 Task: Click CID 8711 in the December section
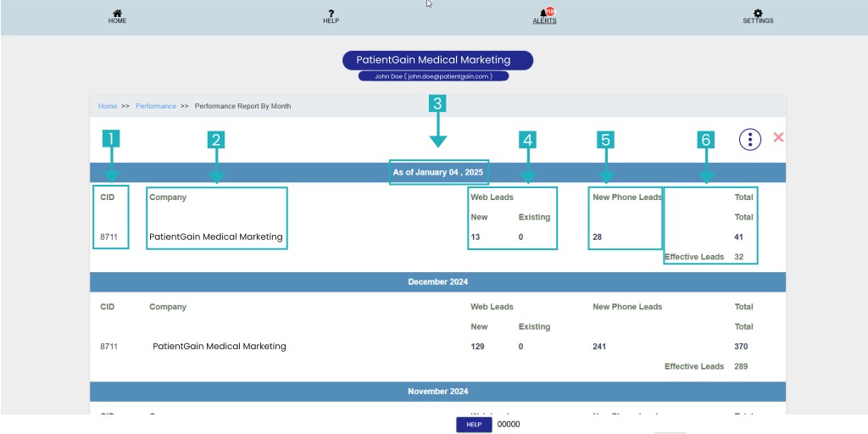108,347
